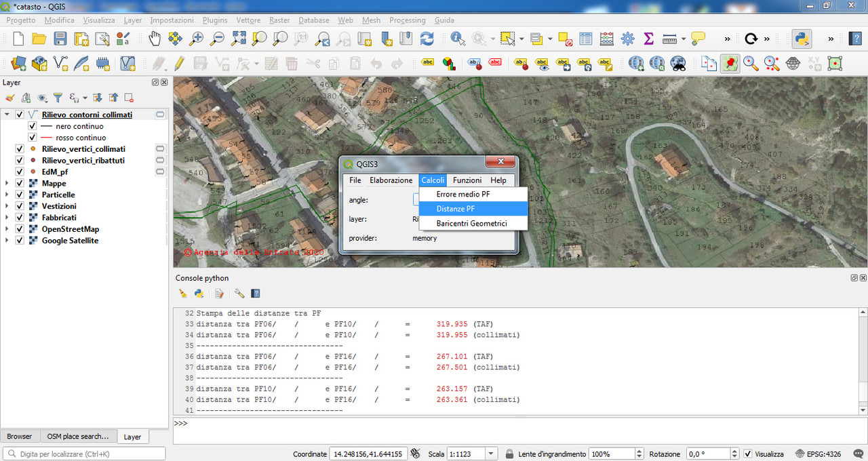Uncheck the nero continuo legend item
This screenshot has height=461, width=868.
32,126
